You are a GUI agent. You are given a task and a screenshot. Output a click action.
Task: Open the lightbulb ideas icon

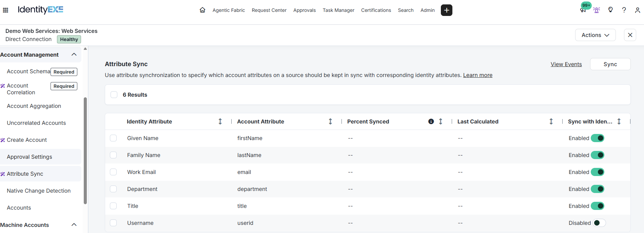tap(610, 9)
